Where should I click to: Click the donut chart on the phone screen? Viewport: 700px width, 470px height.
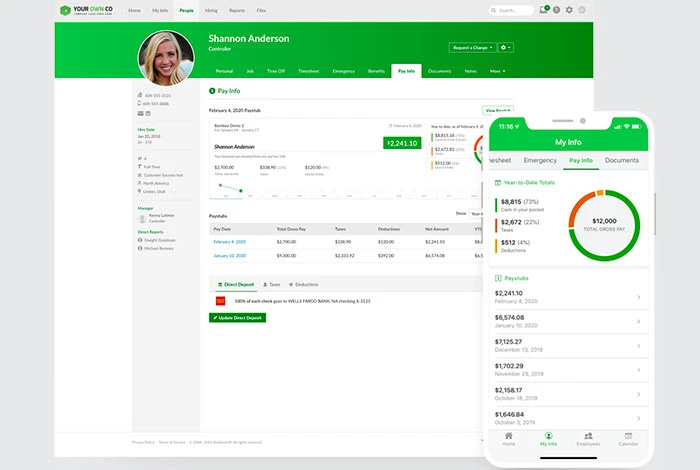[x=604, y=225]
